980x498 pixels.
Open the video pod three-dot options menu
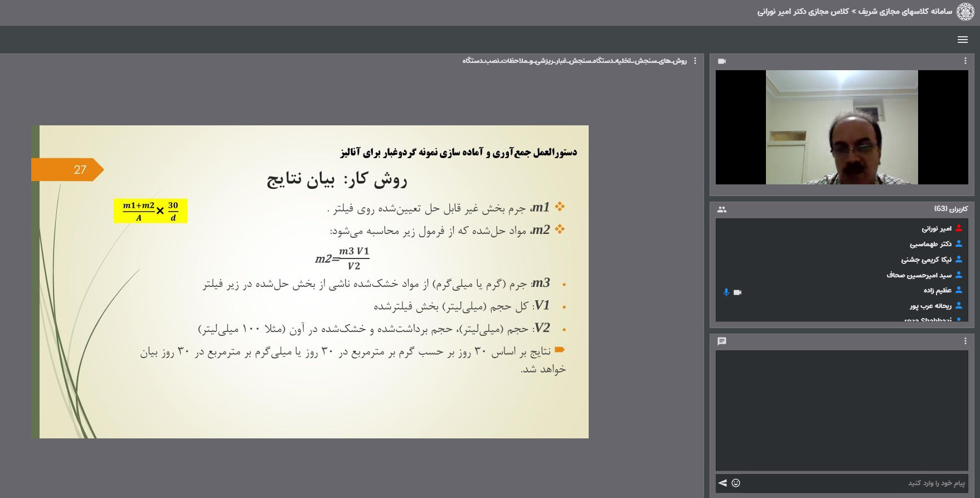(966, 61)
